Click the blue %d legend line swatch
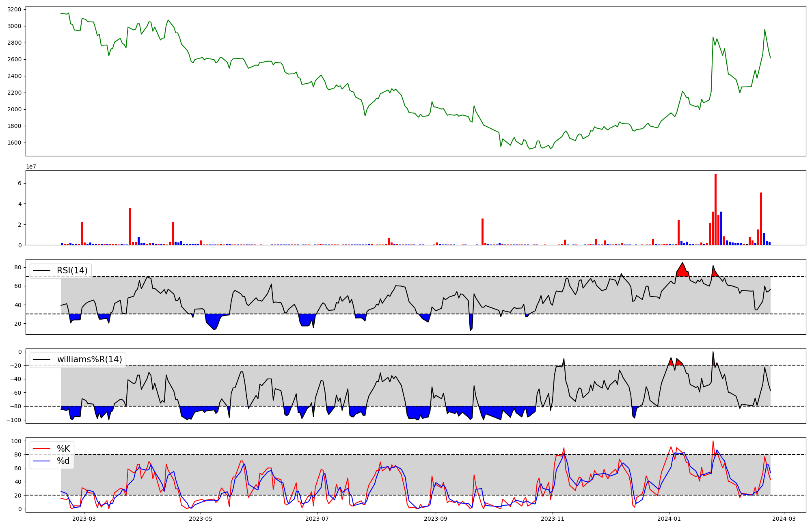Screen dimensions: 812x528 click(42, 461)
